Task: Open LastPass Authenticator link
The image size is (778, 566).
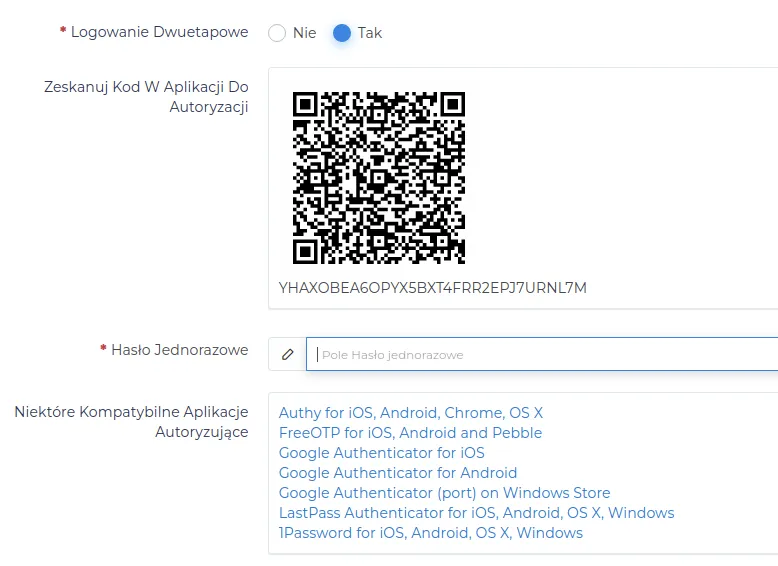Action: pyautogui.click(x=476, y=512)
